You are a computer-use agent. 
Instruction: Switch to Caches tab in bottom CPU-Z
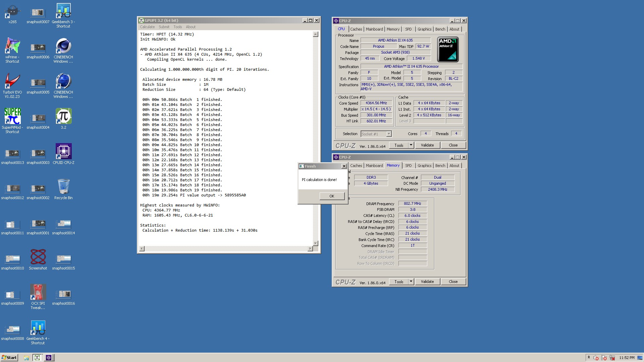pos(356,166)
